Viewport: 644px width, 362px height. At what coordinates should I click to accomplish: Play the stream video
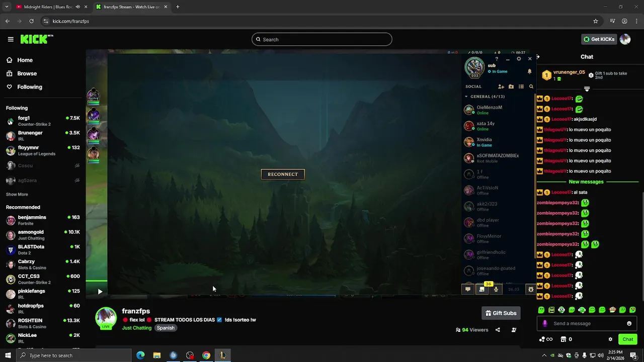tap(100, 292)
